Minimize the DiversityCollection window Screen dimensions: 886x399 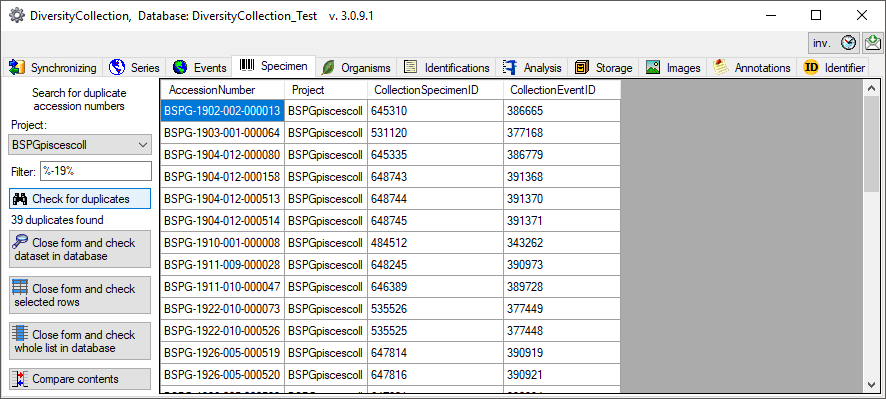pos(770,15)
